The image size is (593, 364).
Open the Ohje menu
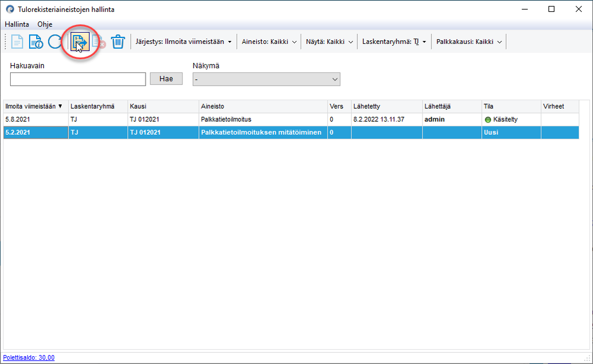coord(45,24)
